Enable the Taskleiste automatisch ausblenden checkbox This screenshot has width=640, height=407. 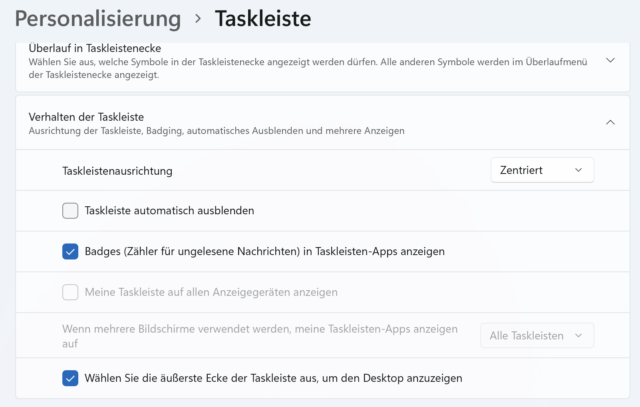(x=70, y=211)
